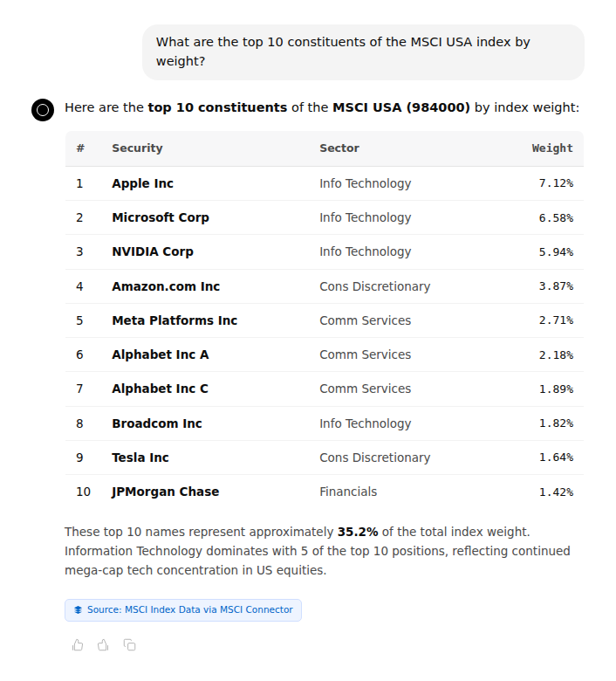Click the # column header
Screen dimensions: 616x681
pos(80,148)
